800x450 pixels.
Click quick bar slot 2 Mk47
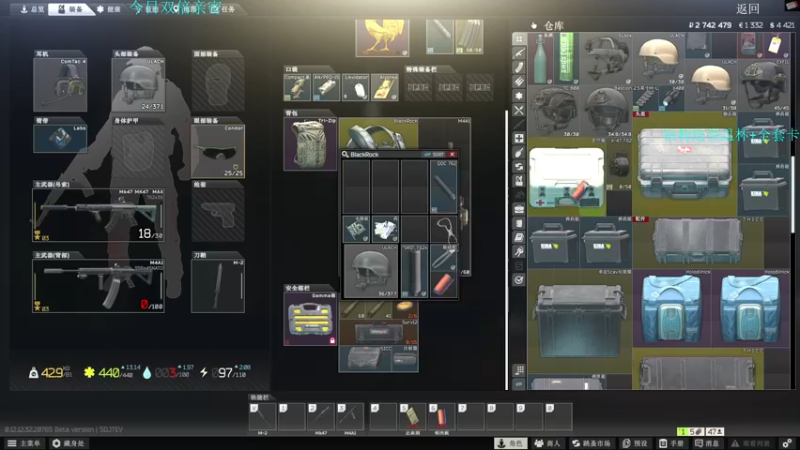click(321, 416)
